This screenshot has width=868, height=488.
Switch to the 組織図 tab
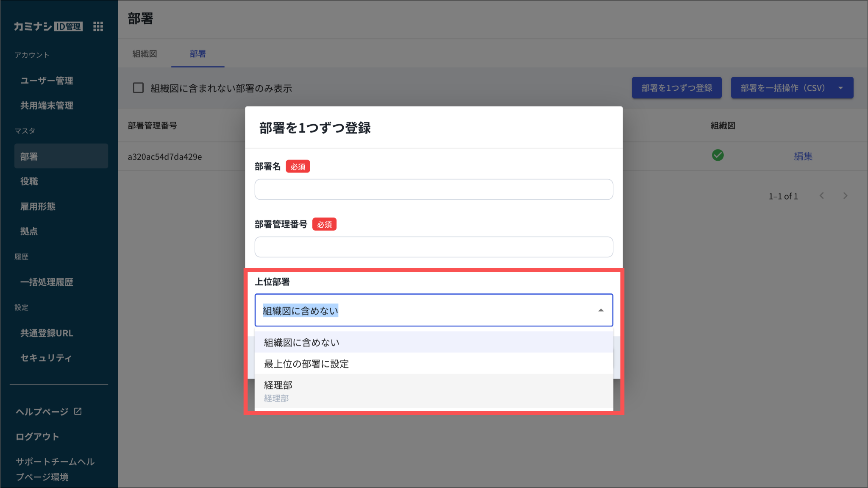pyautogui.click(x=145, y=54)
